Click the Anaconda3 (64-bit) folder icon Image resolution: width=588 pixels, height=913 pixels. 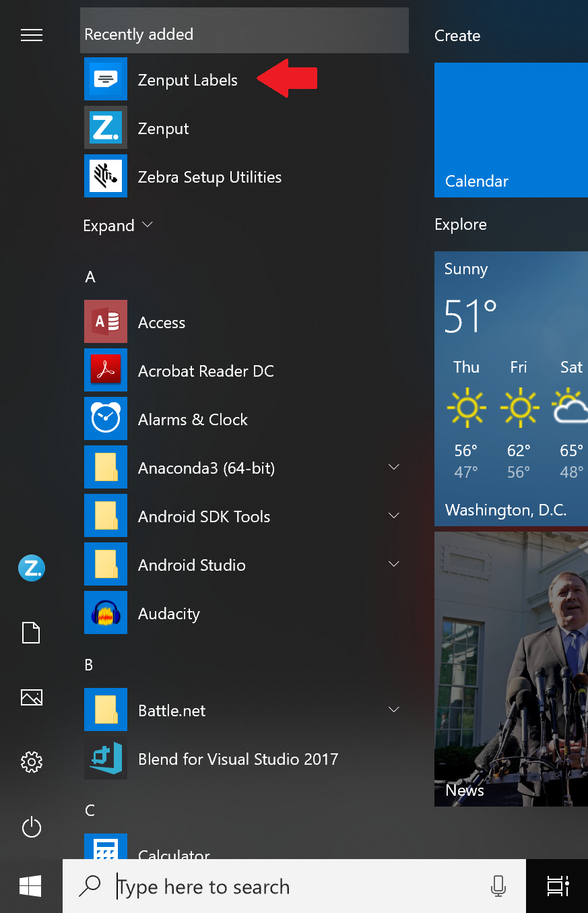[x=106, y=468]
